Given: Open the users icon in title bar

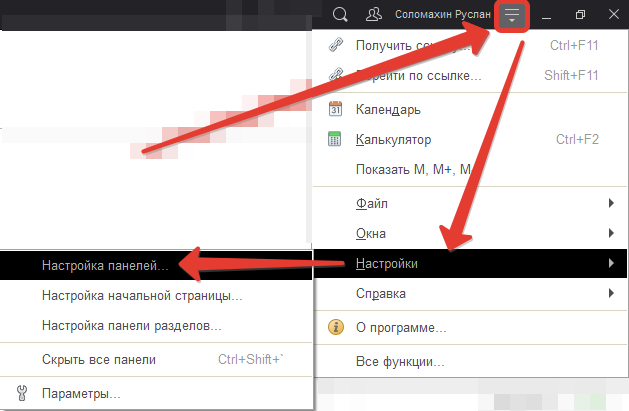Looking at the screenshot, I should (374, 14).
